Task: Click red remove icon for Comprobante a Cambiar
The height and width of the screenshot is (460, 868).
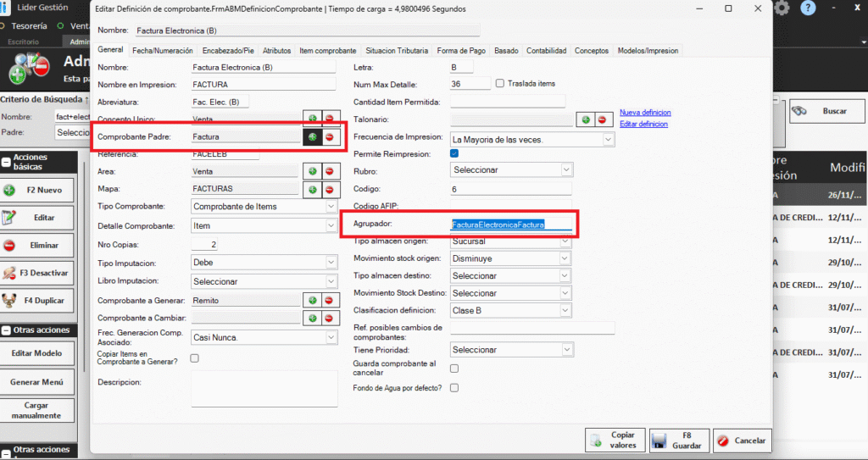Action: [x=331, y=318]
